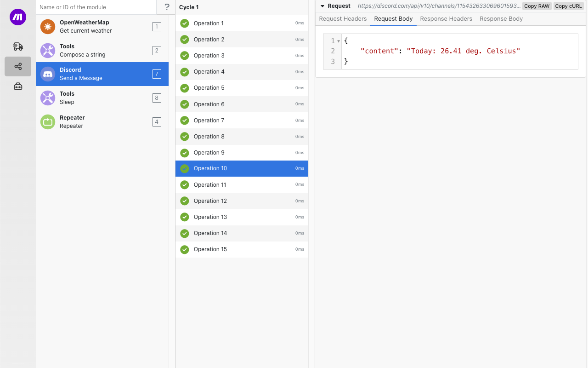This screenshot has width=588, height=368.
Task: Select the share nodes sidebar icon
Action: (x=18, y=67)
